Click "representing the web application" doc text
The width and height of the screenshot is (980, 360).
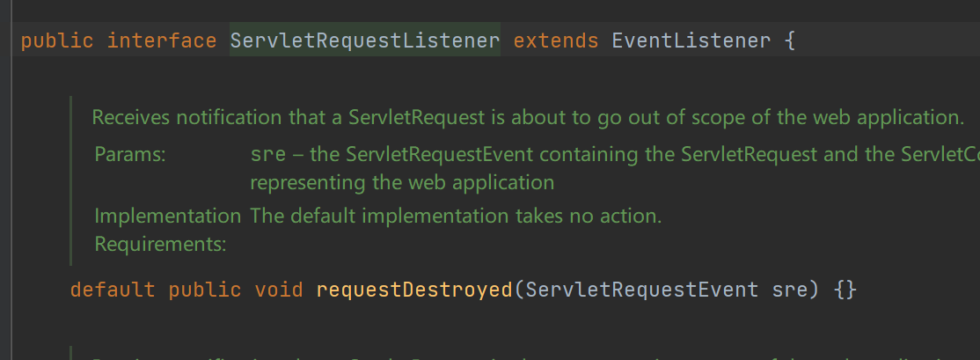402,183
